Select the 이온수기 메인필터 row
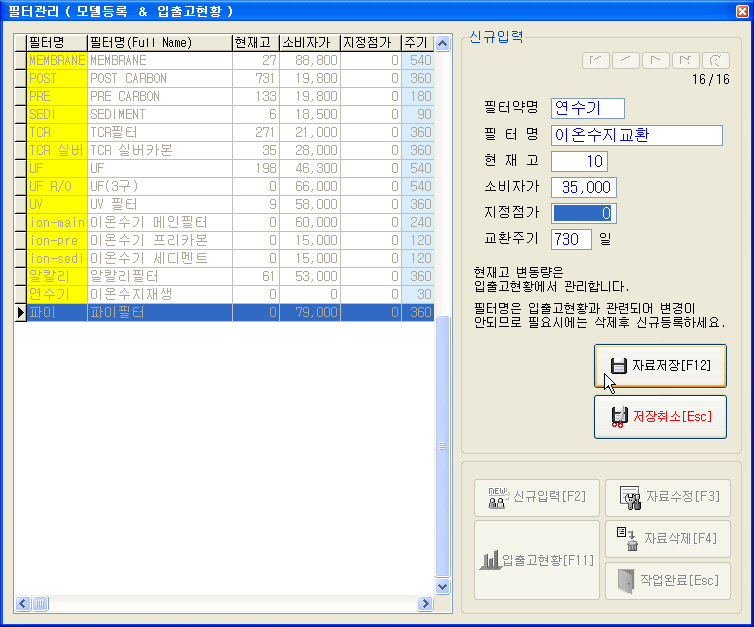754x627 pixels. [225, 222]
